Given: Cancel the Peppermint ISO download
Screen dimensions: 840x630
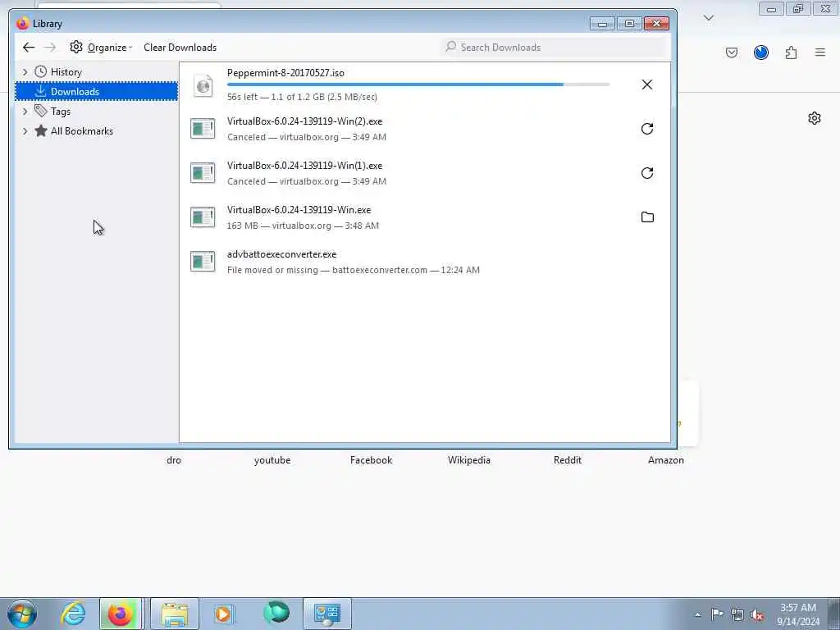Looking at the screenshot, I should point(647,84).
